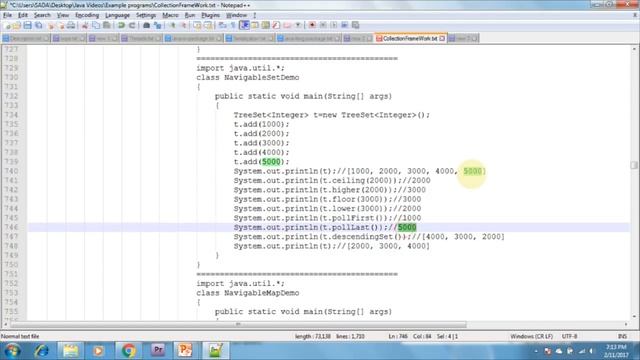Click the 'Windows (CR LF)' status bar entry
The height and width of the screenshot is (360, 640).
click(x=531, y=336)
